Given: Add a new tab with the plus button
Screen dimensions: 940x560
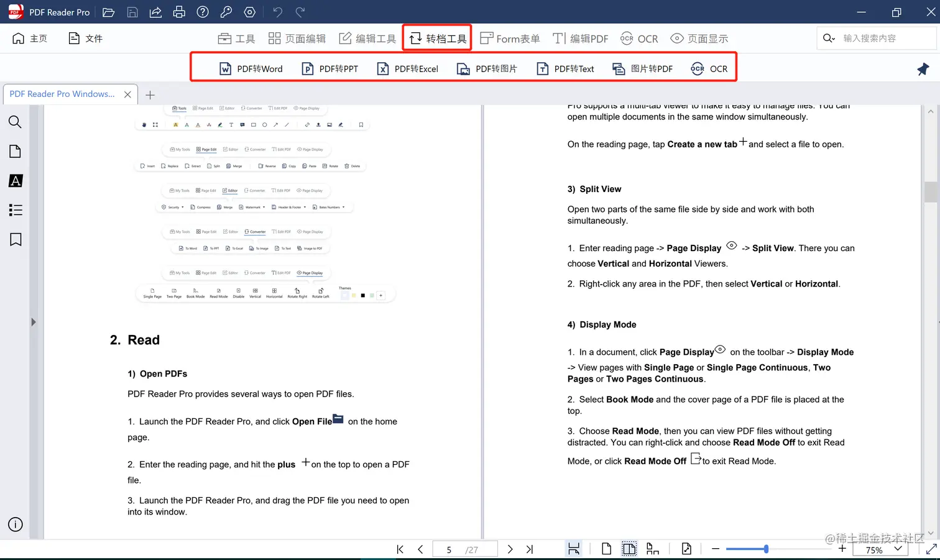Looking at the screenshot, I should point(150,95).
